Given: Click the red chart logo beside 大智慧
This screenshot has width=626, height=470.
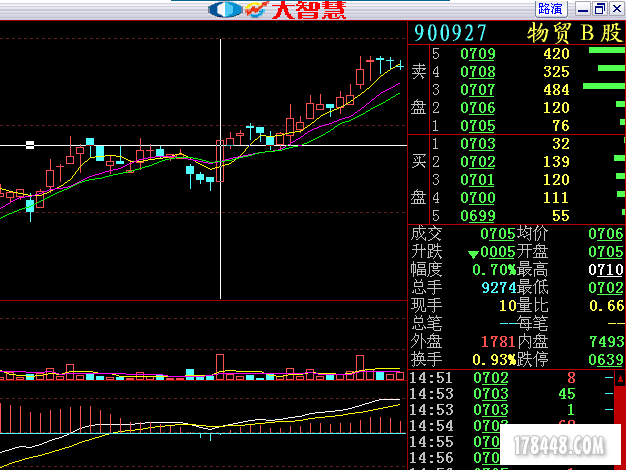Looking at the screenshot, I should (x=257, y=10).
